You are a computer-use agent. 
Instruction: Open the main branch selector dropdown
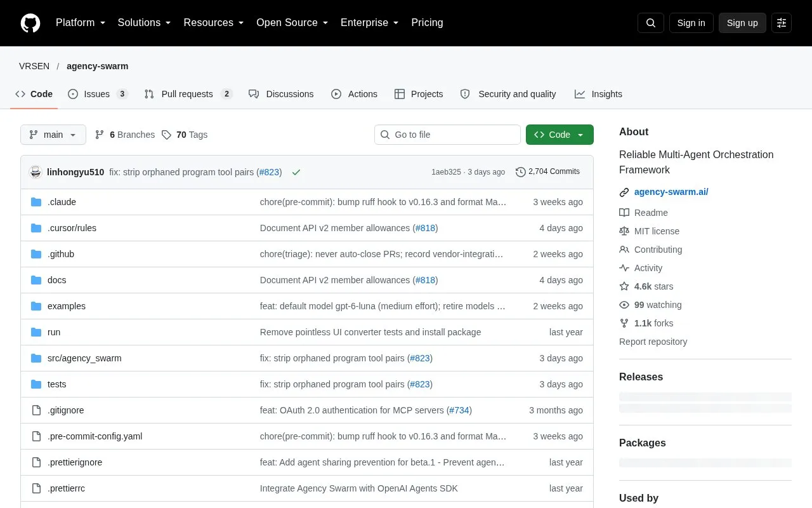(53, 135)
